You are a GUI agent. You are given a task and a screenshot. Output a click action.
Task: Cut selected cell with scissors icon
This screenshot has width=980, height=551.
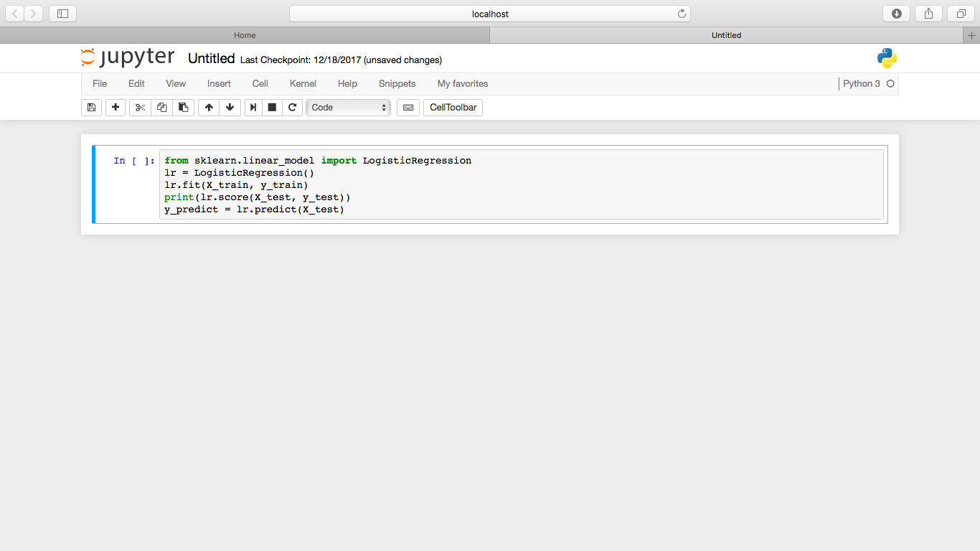(x=140, y=108)
